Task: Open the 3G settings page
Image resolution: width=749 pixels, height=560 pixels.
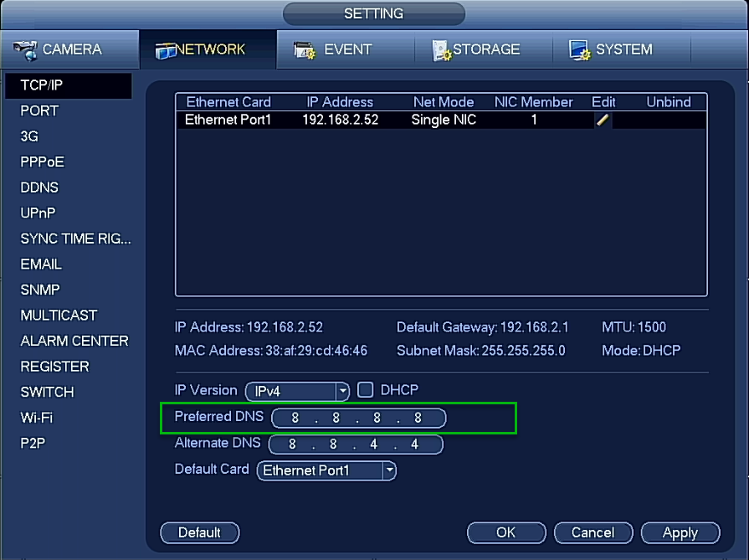Action: pos(29,136)
